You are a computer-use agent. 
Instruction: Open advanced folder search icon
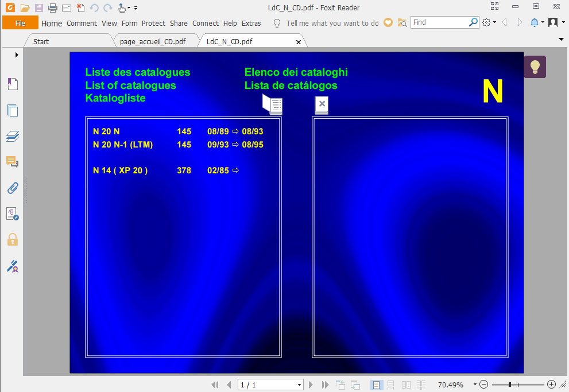click(x=402, y=22)
